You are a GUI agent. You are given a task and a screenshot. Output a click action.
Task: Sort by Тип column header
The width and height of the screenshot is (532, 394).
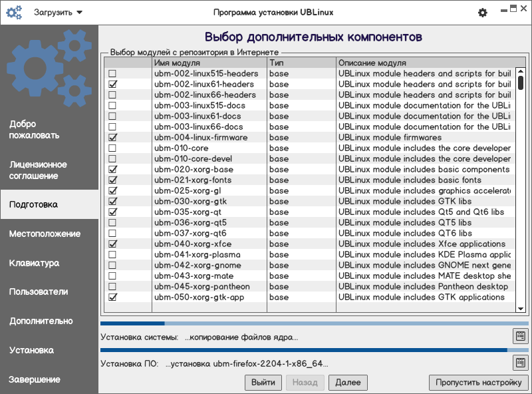coord(301,63)
